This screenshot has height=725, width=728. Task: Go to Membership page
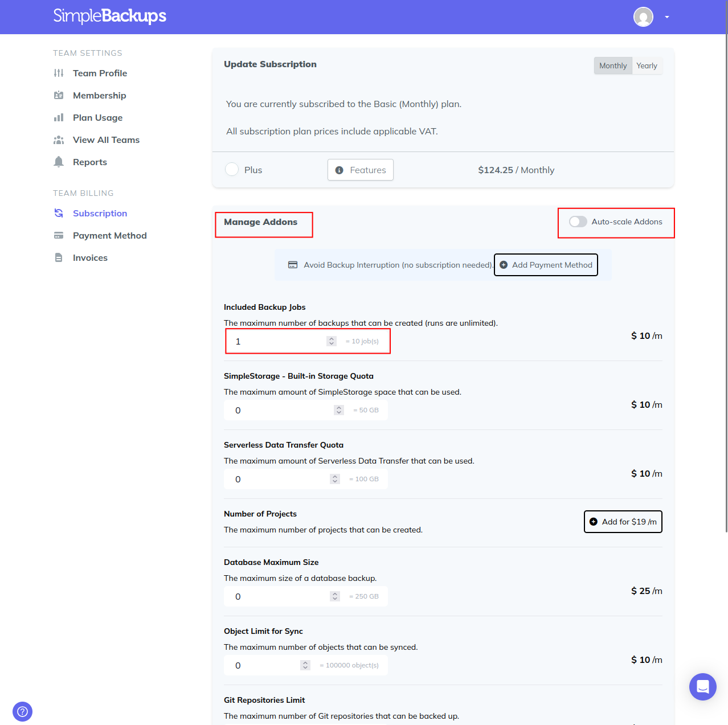pyautogui.click(x=99, y=95)
